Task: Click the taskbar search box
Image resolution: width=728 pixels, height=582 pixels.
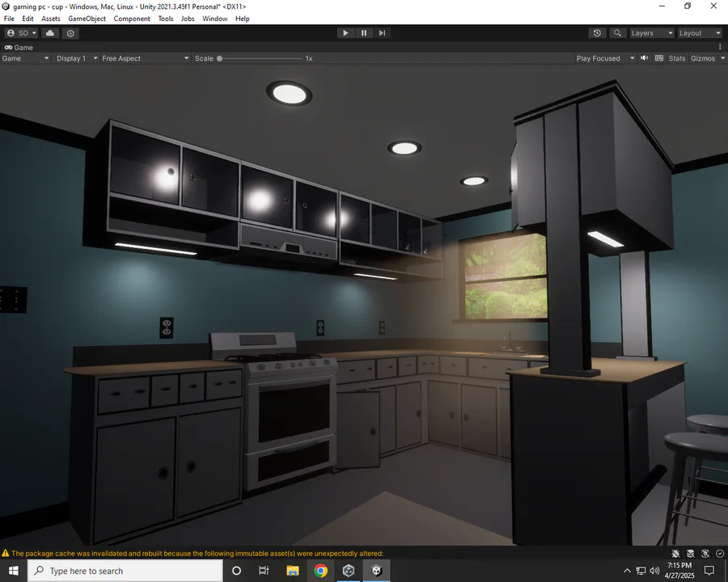Action: click(x=125, y=571)
